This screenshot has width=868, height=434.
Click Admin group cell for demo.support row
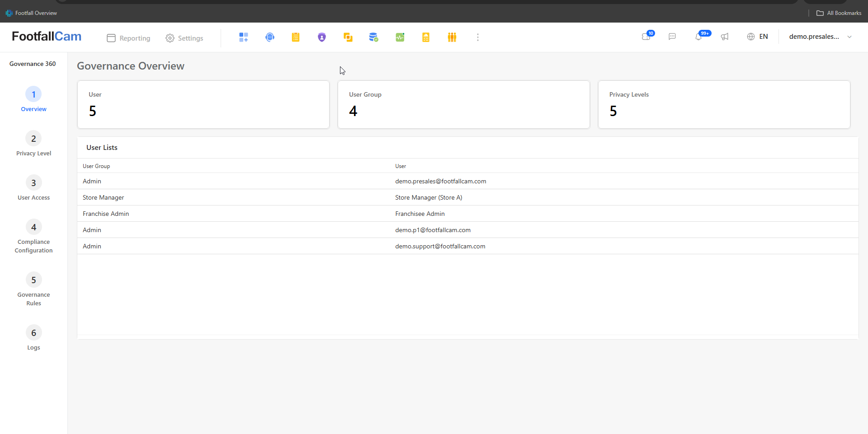[92, 246]
